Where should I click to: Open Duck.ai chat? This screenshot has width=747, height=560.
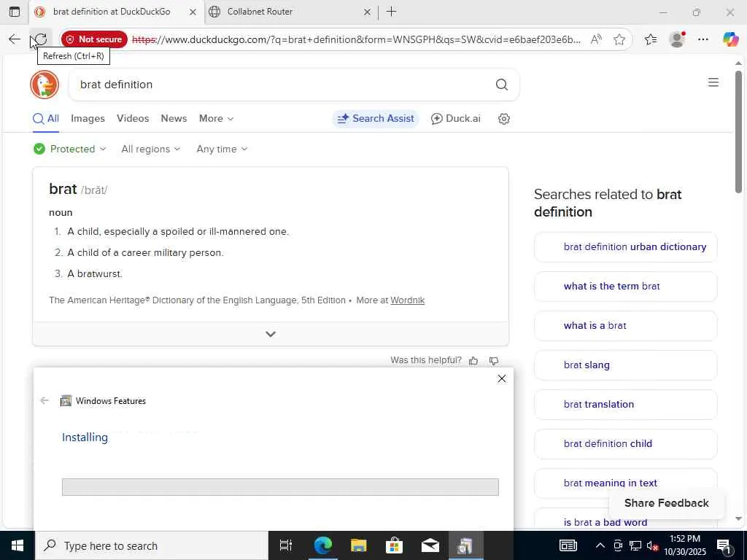pyautogui.click(x=456, y=119)
